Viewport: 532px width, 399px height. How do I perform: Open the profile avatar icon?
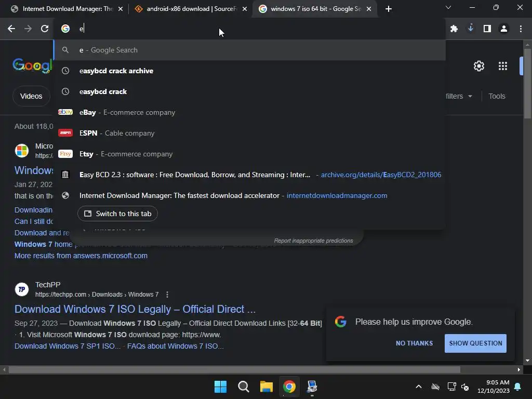pos(504,29)
